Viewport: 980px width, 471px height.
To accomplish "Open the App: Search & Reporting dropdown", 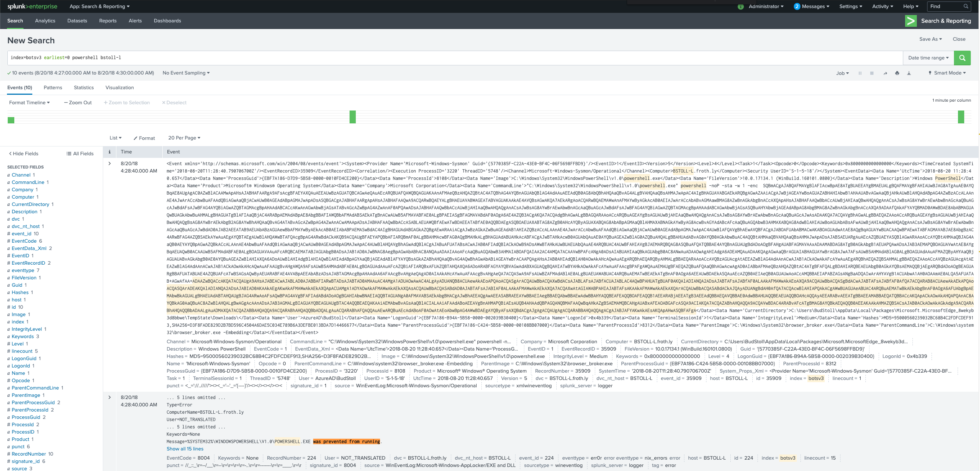I will point(99,7).
